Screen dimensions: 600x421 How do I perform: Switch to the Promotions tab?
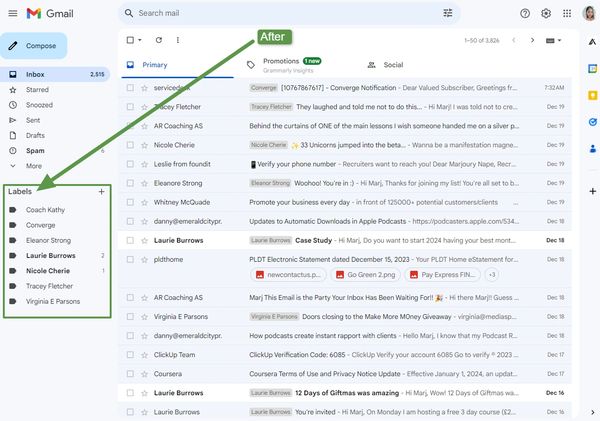pos(292,65)
